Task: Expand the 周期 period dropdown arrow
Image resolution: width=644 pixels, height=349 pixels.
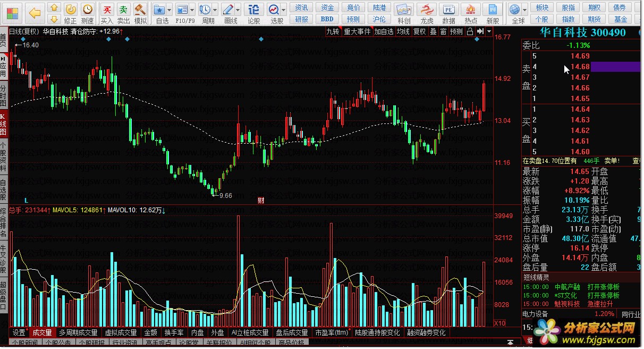Action: click(x=215, y=10)
